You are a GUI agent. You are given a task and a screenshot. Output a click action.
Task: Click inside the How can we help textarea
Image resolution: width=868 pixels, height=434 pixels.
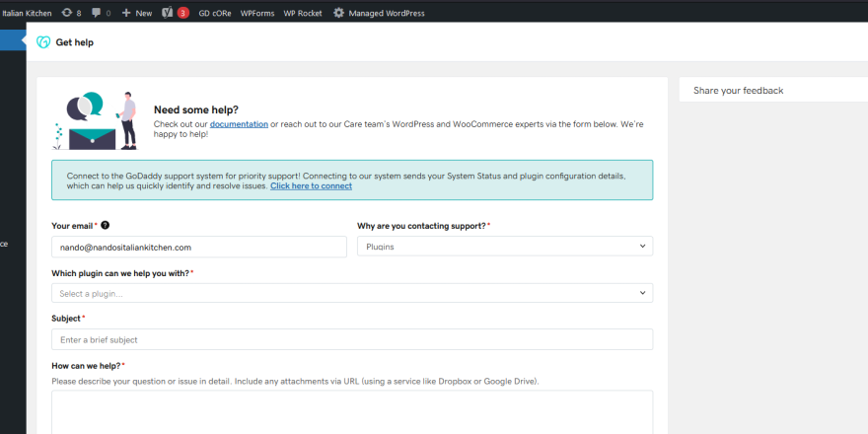352,412
